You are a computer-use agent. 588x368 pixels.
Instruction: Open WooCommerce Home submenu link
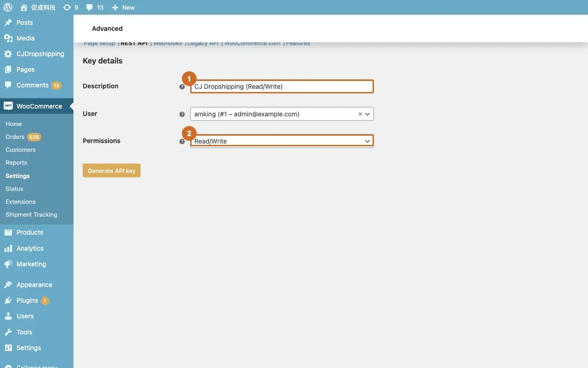[x=14, y=124]
